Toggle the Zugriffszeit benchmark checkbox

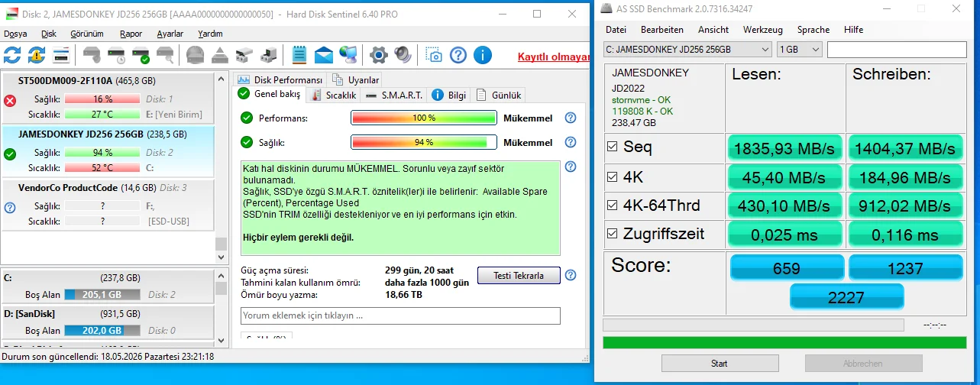tap(611, 234)
